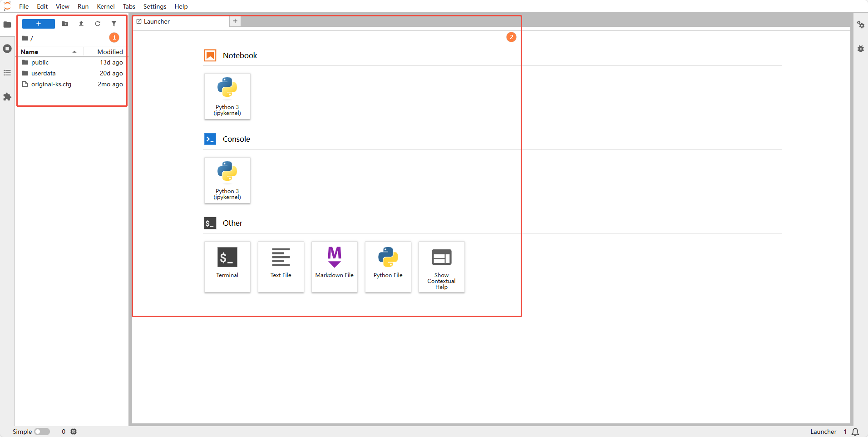Sort files by Name column header
This screenshot has width=868, height=437.
(x=30, y=52)
